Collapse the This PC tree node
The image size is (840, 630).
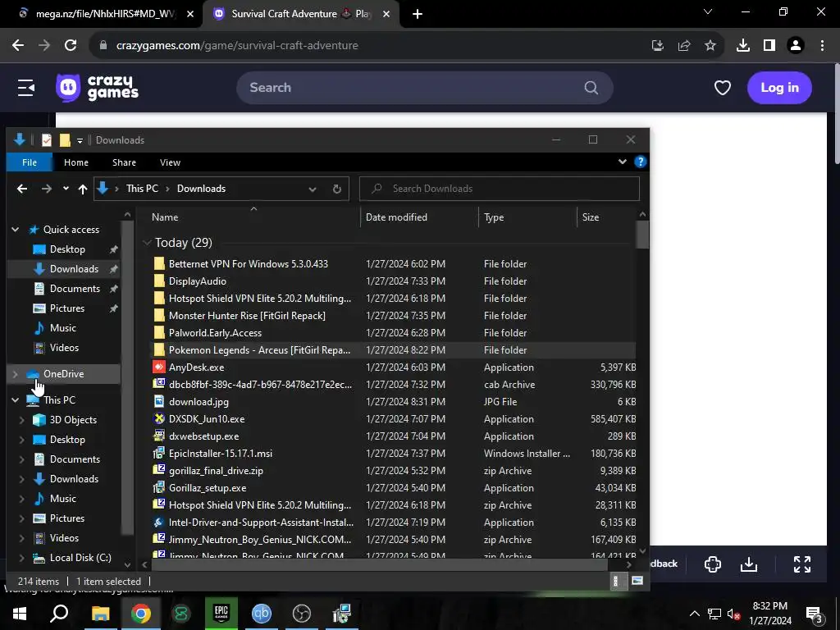point(16,400)
